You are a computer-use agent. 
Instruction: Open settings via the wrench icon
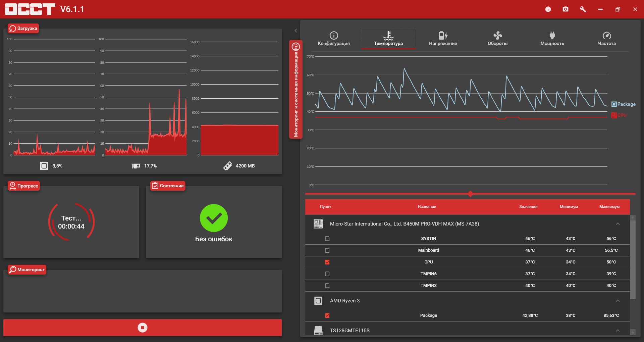tap(583, 9)
